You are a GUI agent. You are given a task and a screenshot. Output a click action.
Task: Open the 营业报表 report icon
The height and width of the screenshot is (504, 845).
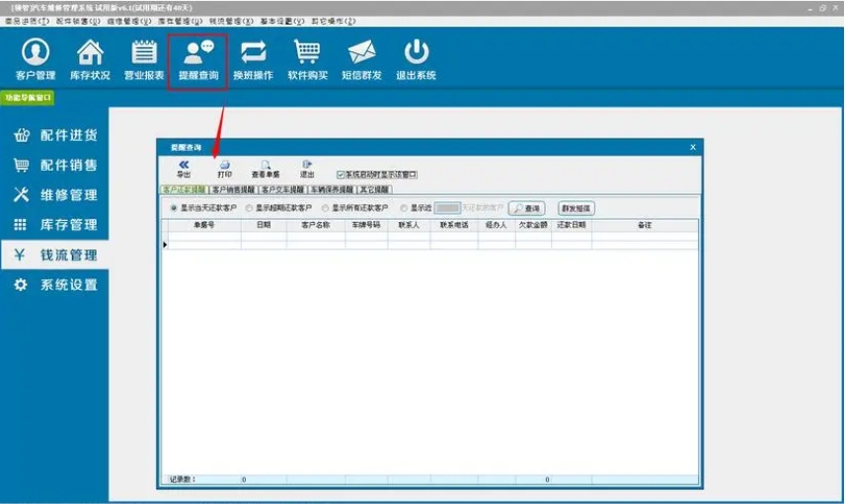(x=144, y=60)
